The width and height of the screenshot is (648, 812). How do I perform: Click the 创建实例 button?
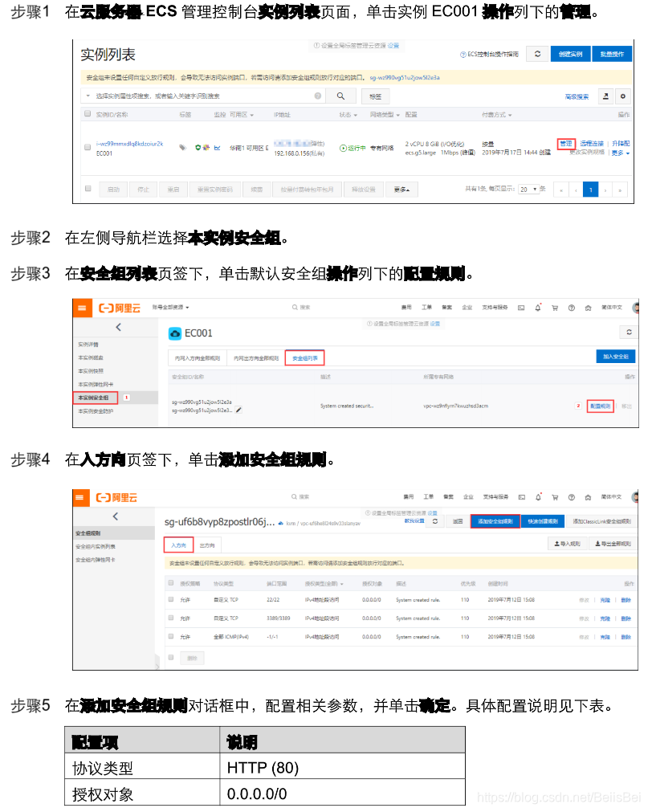click(570, 54)
